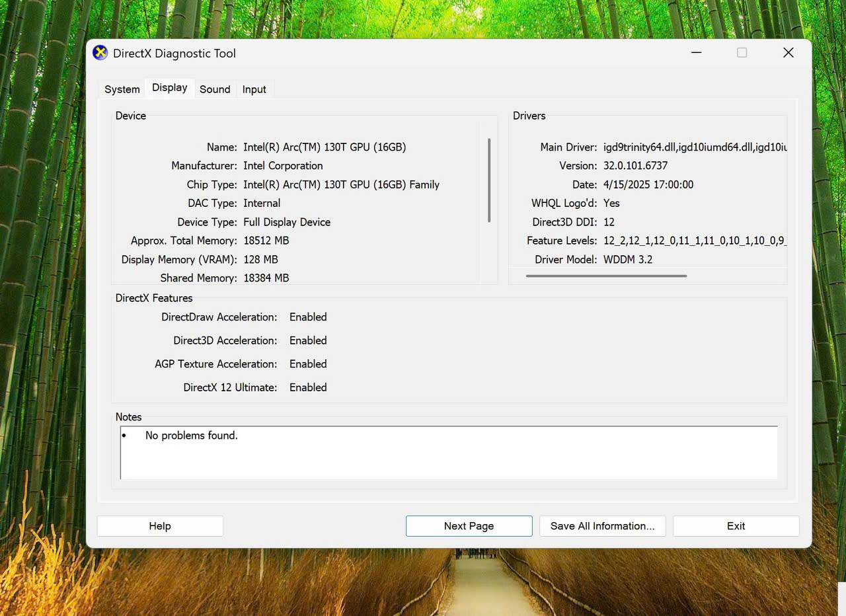This screenshot has height=616, width=846.
Task: Close the DirectX Diagnostic Tool window
Action: click(x=788, y=53)
